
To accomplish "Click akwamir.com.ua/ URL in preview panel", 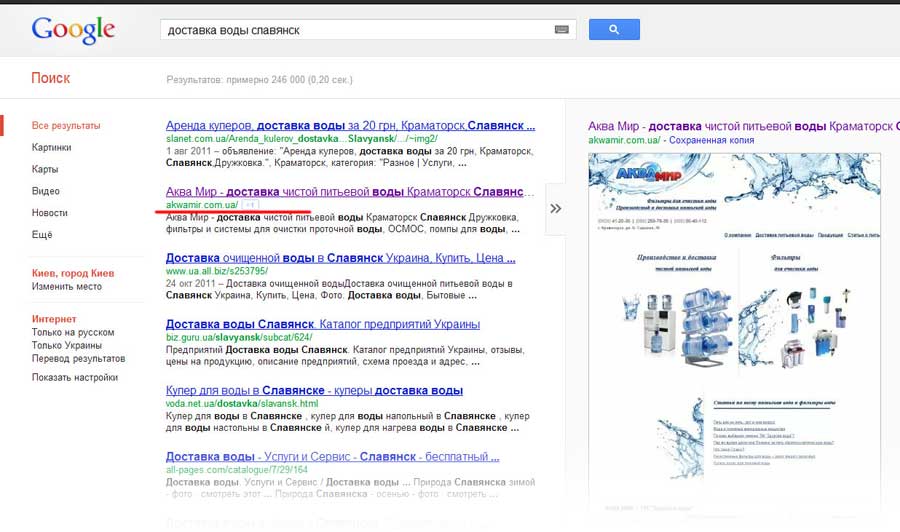I will tap(624, 140).
